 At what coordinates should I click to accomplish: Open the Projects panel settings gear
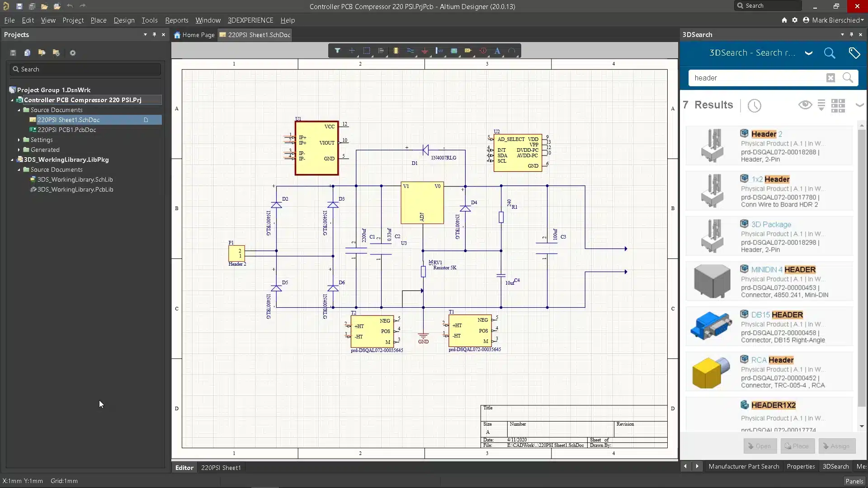tap(72, 53)
